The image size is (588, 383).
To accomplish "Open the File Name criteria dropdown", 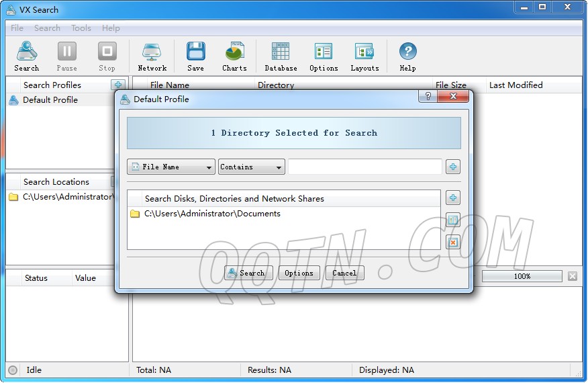I will (x=171, y=167).
